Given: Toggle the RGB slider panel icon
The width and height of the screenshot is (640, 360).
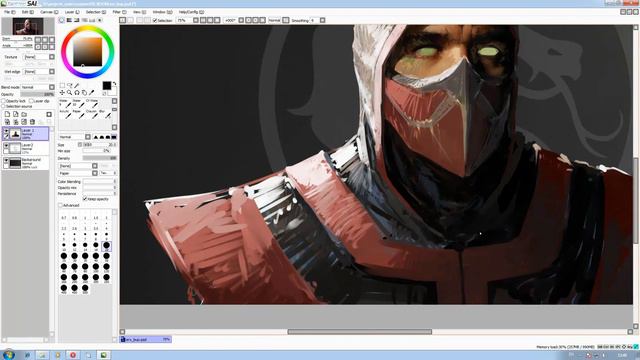Looking at the screenshot, I should pos(69,20).
